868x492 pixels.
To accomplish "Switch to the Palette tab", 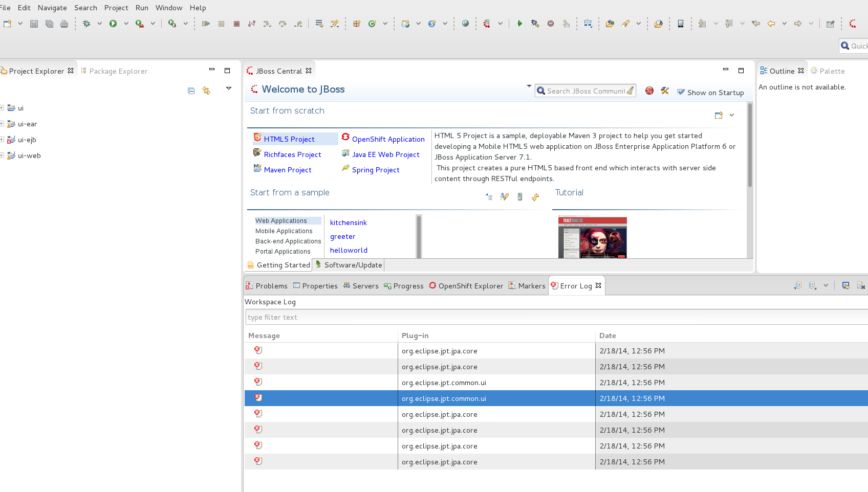I will pyautogui.click(x=828, y=71).
